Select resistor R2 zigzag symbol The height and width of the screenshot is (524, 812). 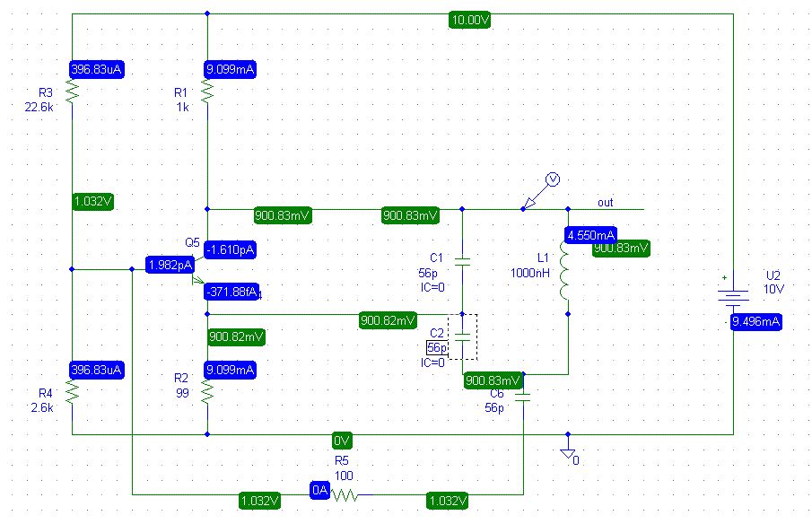coord(207,392)
